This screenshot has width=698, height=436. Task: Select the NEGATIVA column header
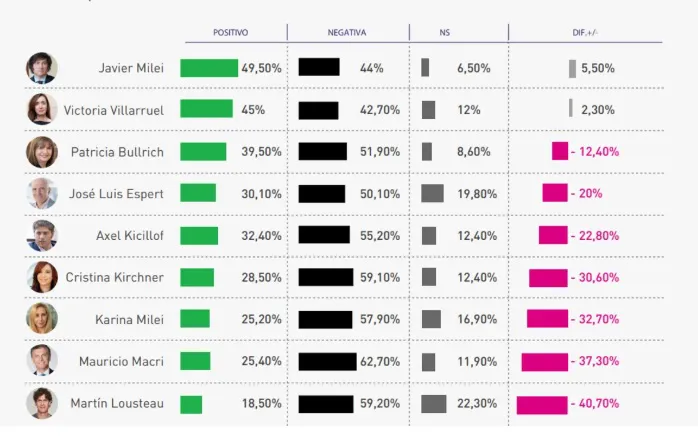pyautogui.click(x=347, y=33)
